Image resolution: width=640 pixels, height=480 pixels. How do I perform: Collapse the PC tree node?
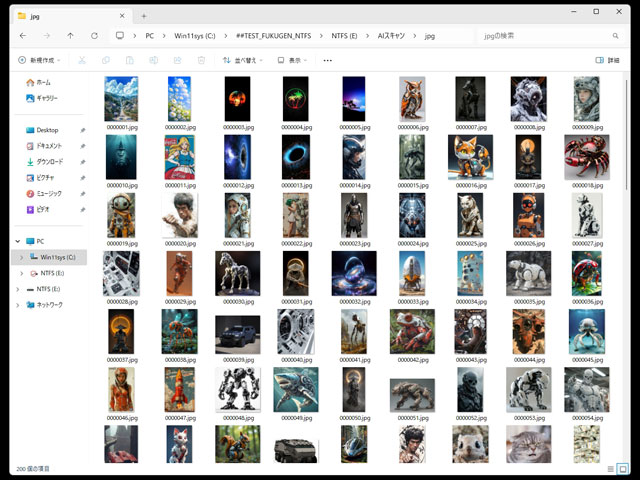[19, 241]
